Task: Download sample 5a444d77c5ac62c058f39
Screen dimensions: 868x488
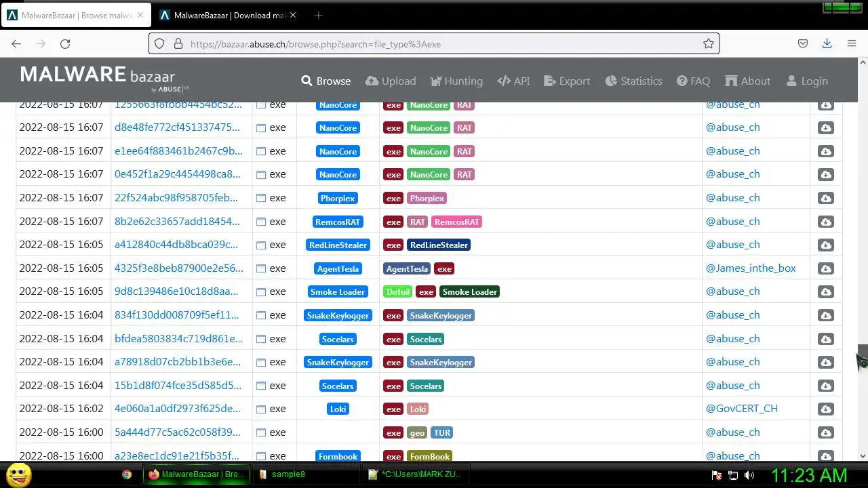Action: point(825,432)
